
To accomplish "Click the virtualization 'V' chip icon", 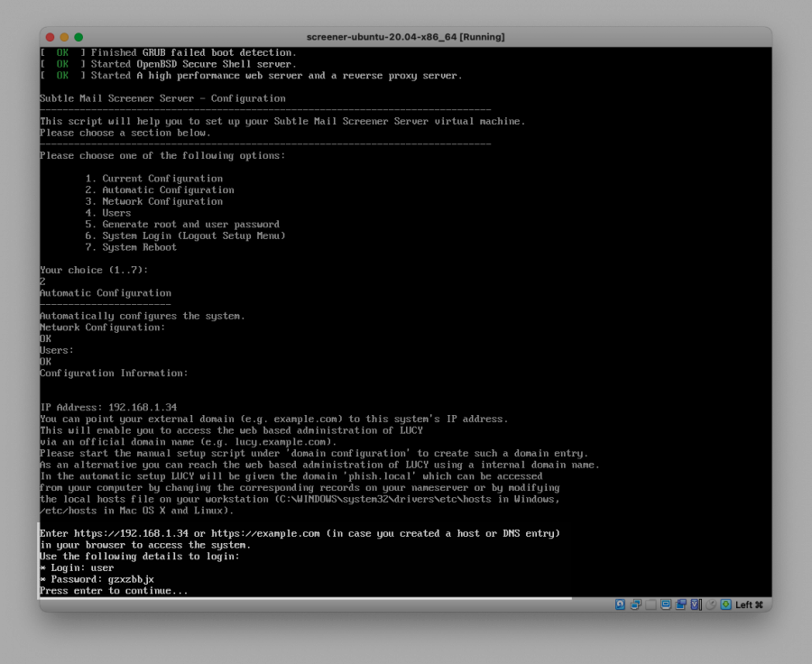I will point(696,604).
